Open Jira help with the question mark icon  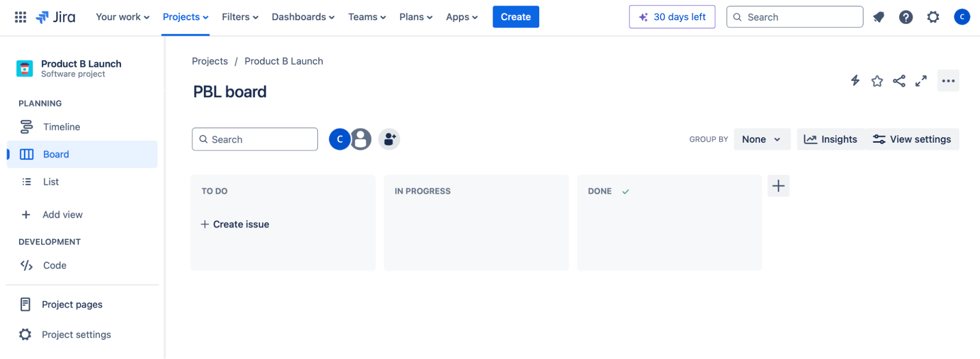[x=905, y=17]
